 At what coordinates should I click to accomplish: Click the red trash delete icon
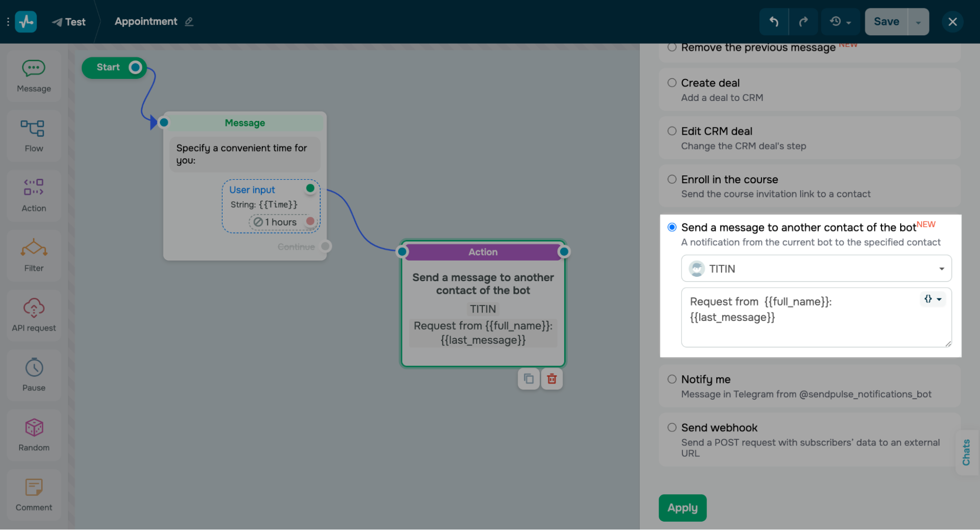pos(552,379)
